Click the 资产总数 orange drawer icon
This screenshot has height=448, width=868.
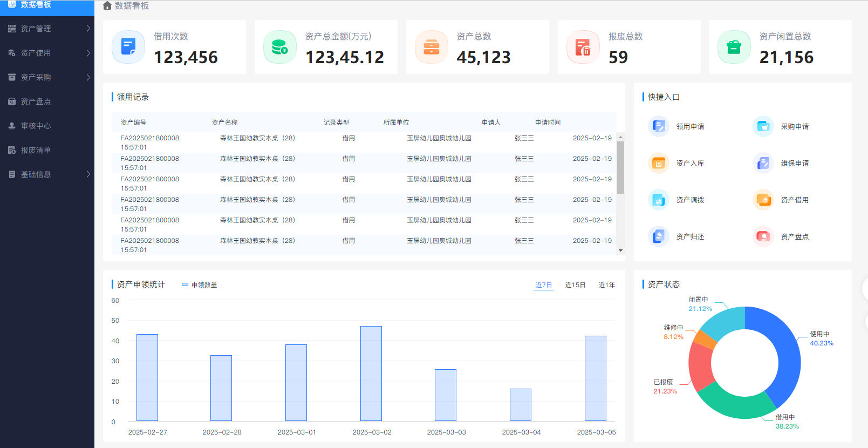(432, 47)
